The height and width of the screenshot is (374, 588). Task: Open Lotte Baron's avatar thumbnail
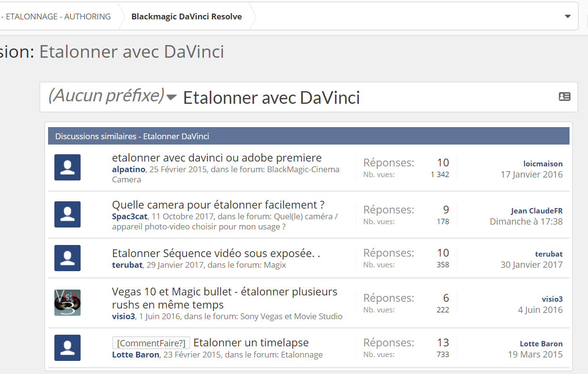click(x=67, y=348)
